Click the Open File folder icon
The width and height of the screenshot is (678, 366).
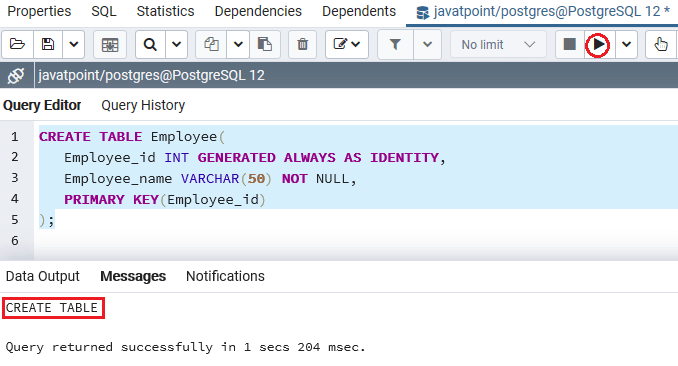point(17,44)
